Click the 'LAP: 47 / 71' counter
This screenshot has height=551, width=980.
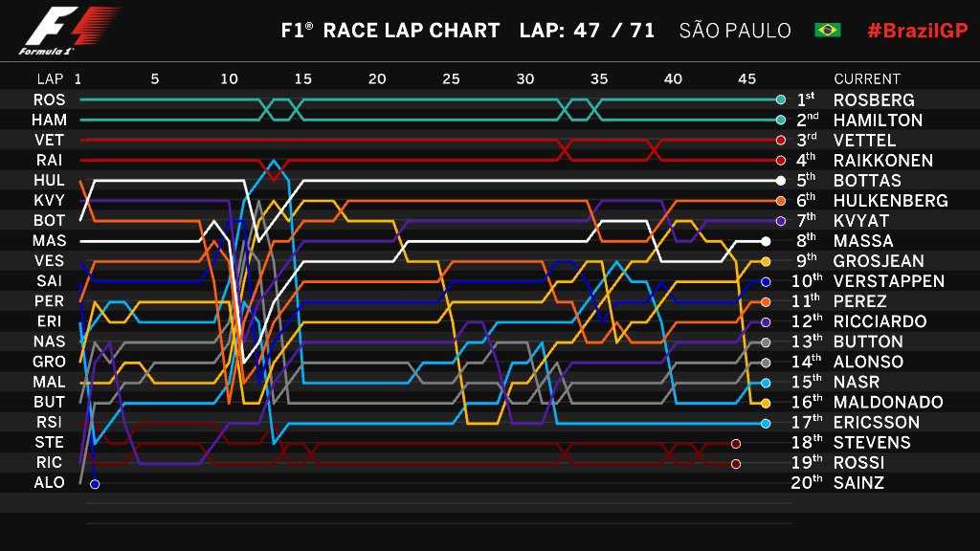pyautogui.click(x=587, y=31)
